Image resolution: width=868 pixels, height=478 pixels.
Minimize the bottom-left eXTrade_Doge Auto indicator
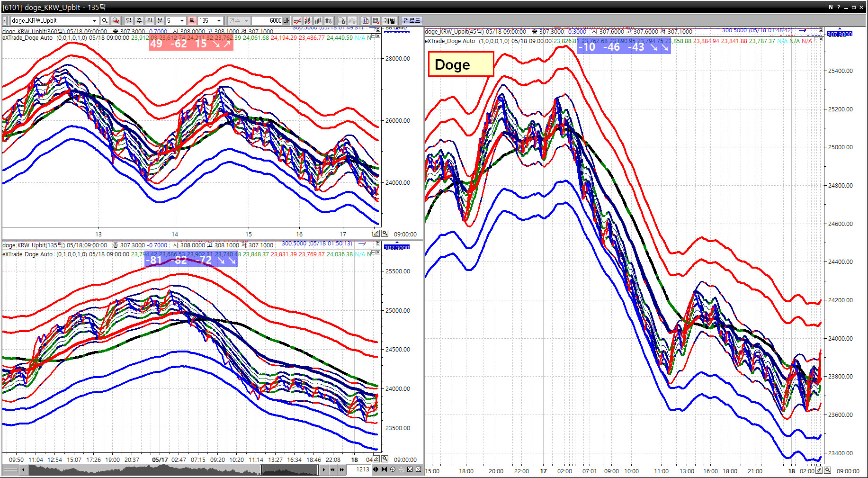pyautogui.click(x=373, y=253)
